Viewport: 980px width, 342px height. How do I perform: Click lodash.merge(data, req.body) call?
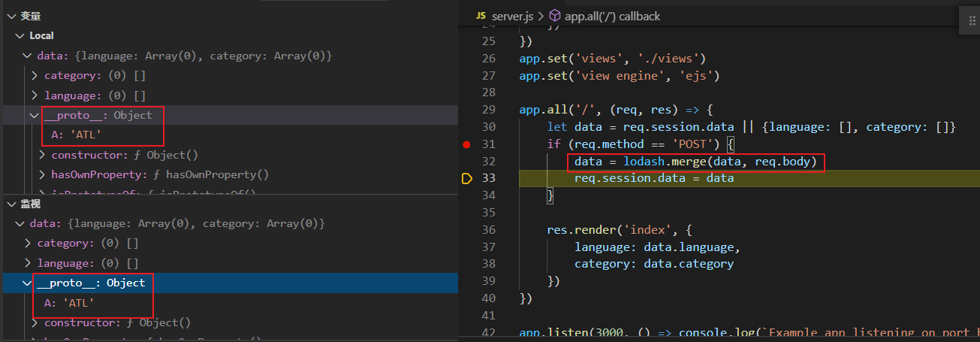pyautogui.click(x=720, y=162)
